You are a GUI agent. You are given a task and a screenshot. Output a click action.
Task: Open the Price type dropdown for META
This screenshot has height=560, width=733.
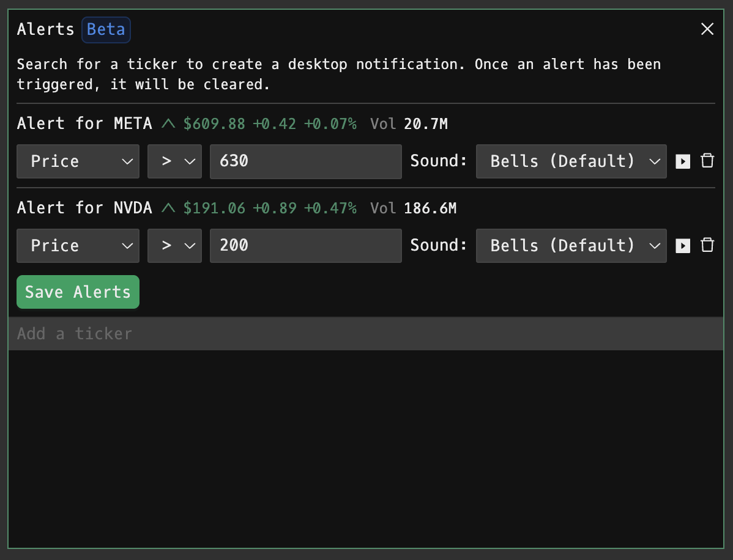click(x=78, y=161)
